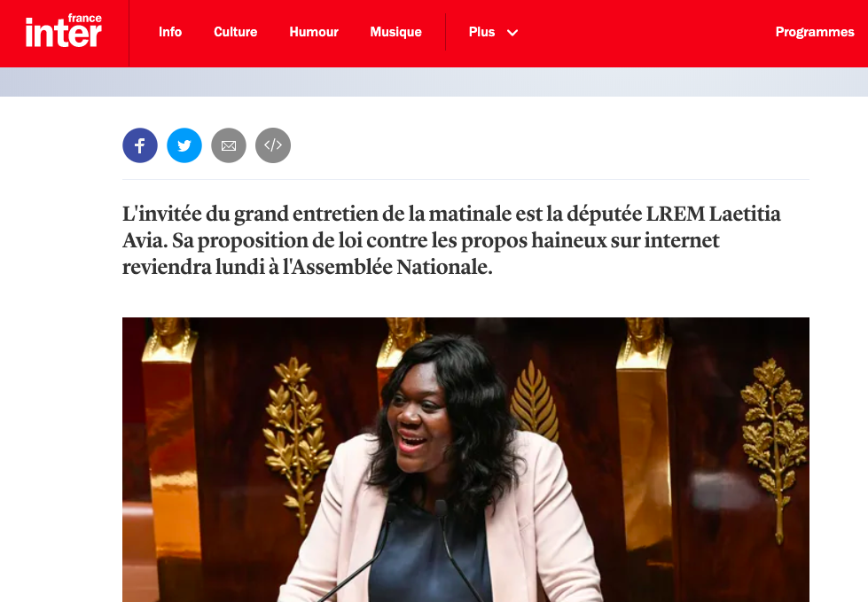868x602 pixels.
Task: Send the article by email
Action: click(x=229, y=145)
